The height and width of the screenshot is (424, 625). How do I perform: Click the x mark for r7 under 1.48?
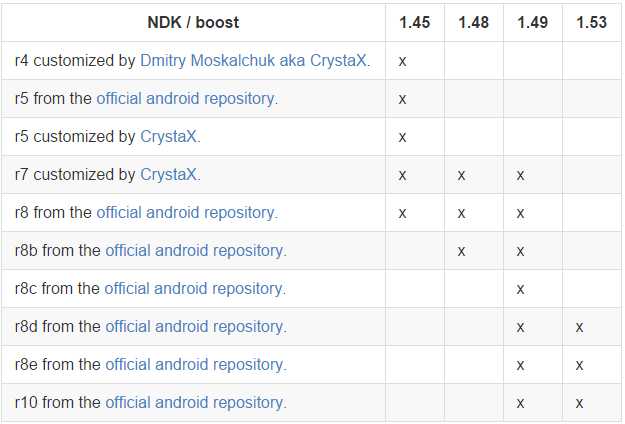click(462, 175)
